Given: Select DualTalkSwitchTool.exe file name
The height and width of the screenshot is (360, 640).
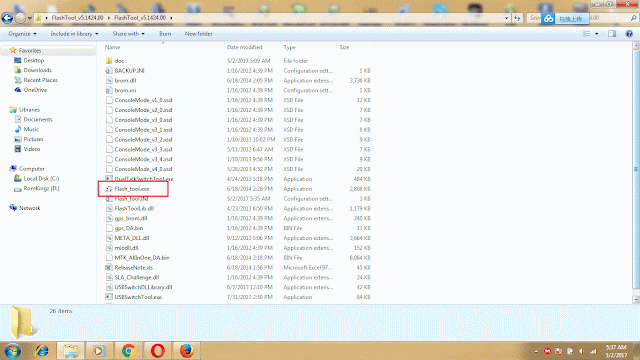Looking at the screenshot, I should pos(144,179).
